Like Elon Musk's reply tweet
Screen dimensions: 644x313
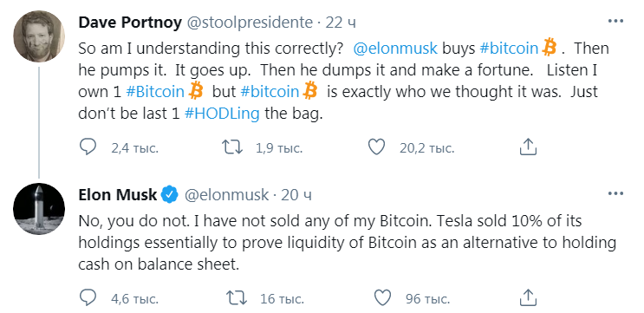coord(382,297)
